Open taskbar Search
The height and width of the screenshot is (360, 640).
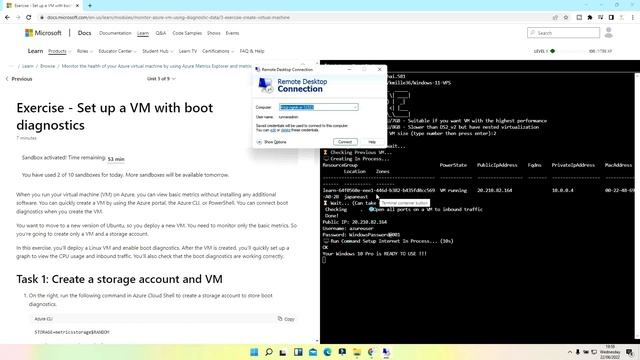pos(269,352)
